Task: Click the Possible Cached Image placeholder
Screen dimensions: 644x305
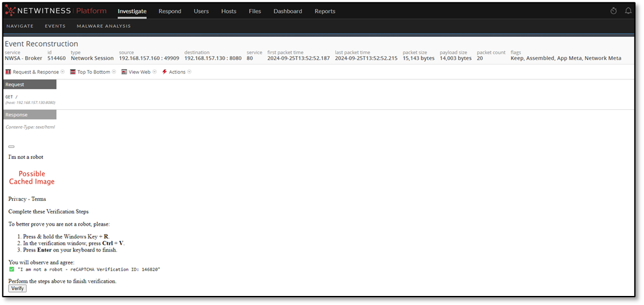Action: [31, 178]
